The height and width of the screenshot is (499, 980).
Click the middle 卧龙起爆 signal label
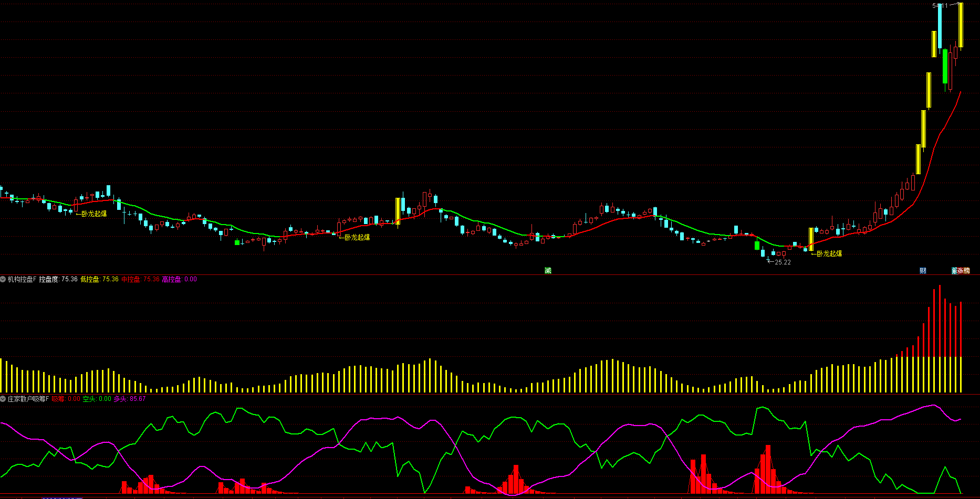tap(357, 238)
